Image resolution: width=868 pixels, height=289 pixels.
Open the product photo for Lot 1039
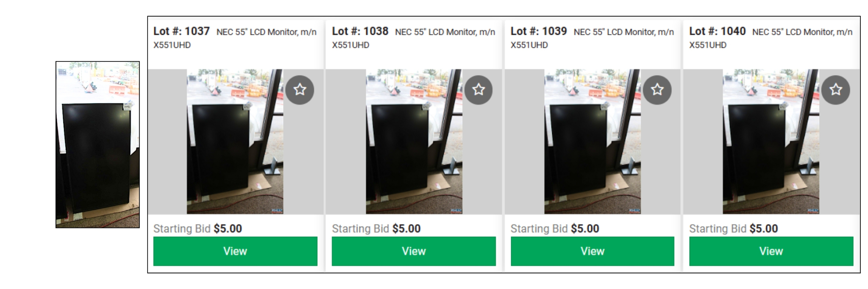(x=593, y=142)
